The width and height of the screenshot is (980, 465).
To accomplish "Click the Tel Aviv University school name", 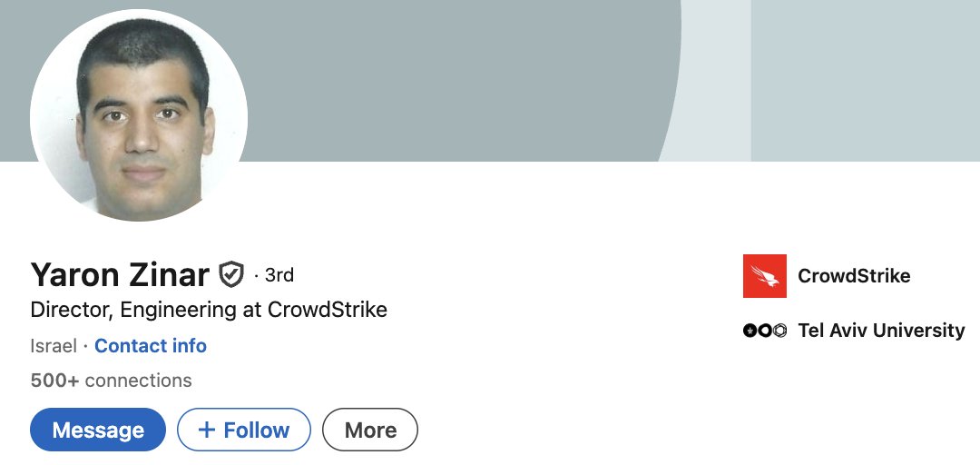I will [x=881, y=331].
